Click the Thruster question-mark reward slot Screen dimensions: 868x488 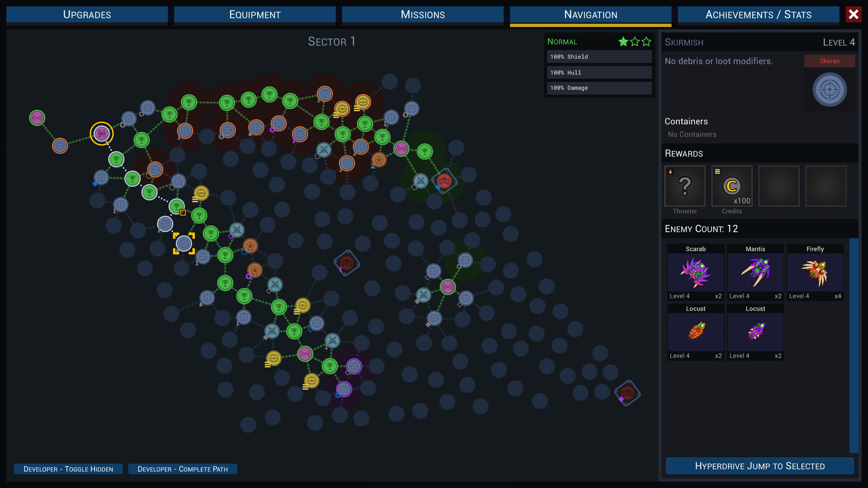pyautogui.click(x=685, y=186)
